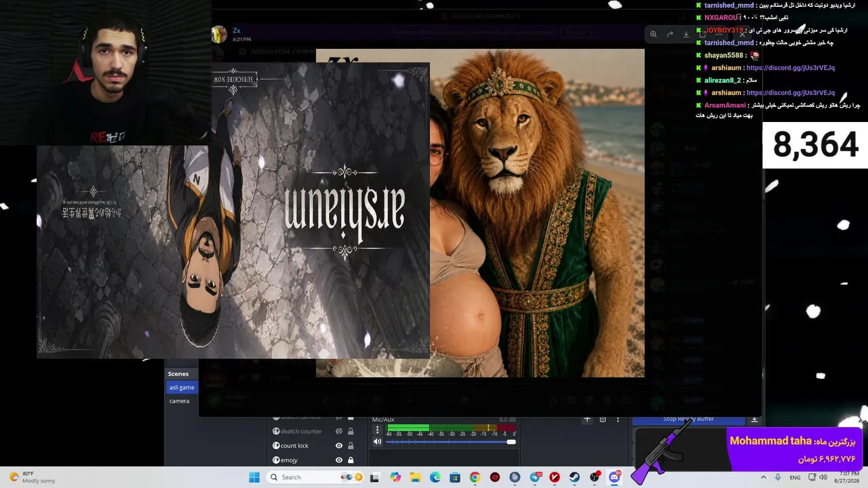
Task: Toggle visibility of the count kick source
Action: 338,445
